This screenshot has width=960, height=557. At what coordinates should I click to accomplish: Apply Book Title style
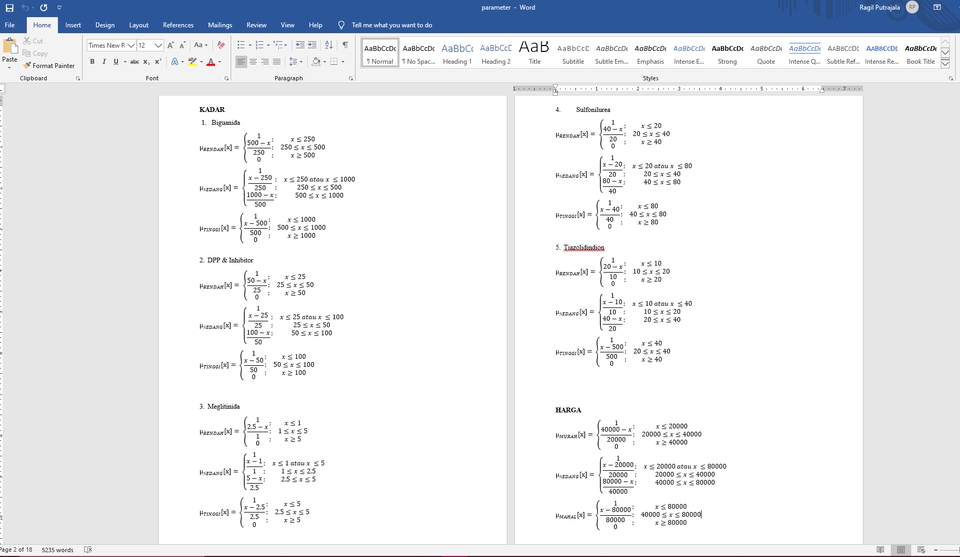tap(921, 53)
